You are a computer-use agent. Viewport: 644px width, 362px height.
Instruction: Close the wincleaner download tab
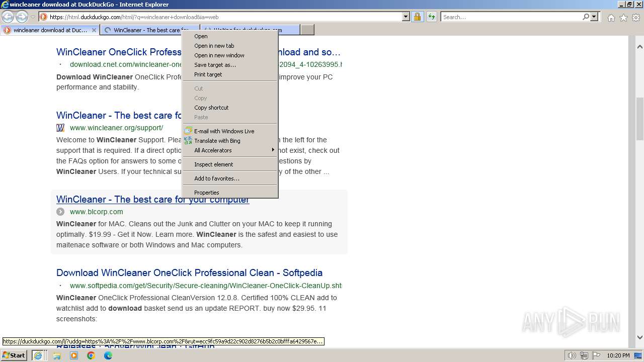pos(94,30)
